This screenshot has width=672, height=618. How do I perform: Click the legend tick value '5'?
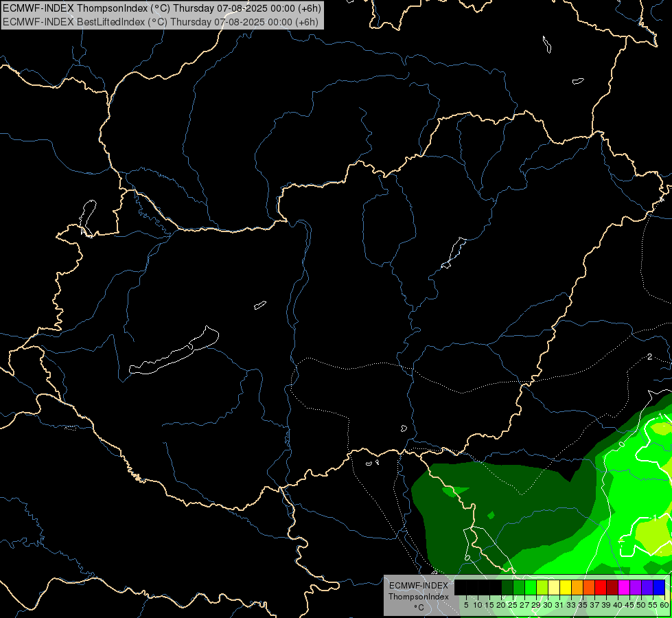tap(466, 605)
